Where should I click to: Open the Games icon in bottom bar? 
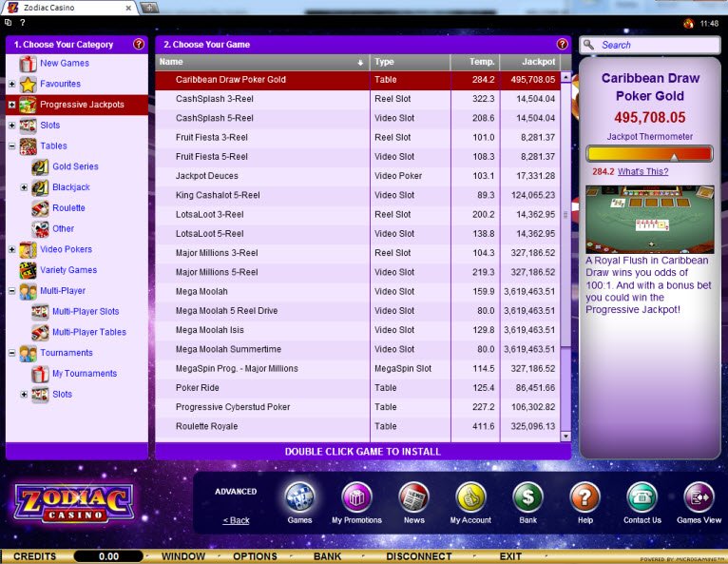pyautogui.click(x=299, y=497)
